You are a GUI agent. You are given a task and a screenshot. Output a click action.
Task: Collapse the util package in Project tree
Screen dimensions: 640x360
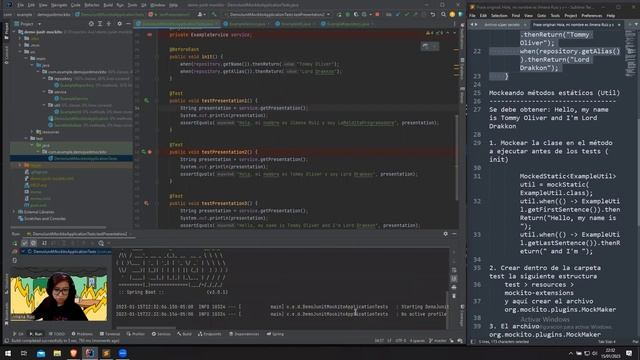pos(45,105)
